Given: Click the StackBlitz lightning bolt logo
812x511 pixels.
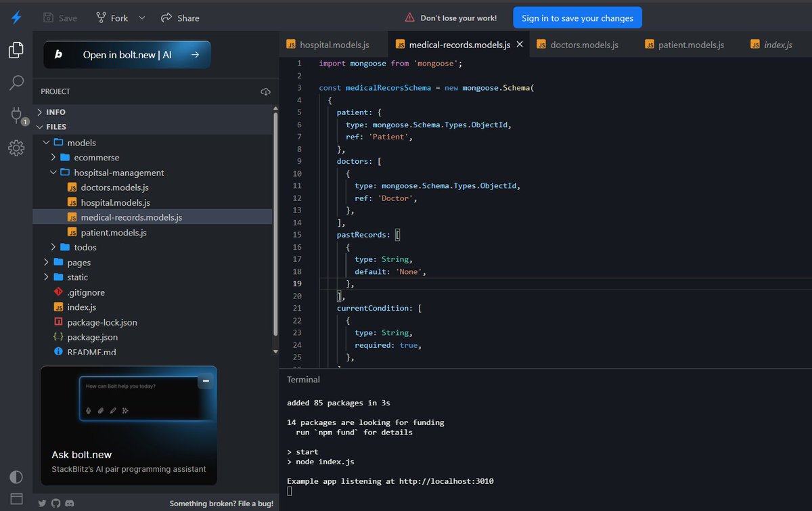Looking at the screenshot, I should pos(16,18).
